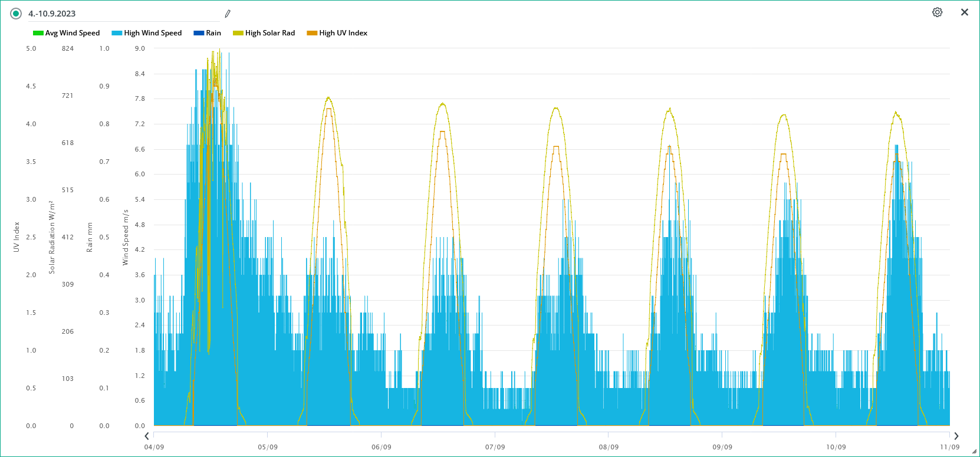Click the 08/09 date label on the x-axis

609,447
